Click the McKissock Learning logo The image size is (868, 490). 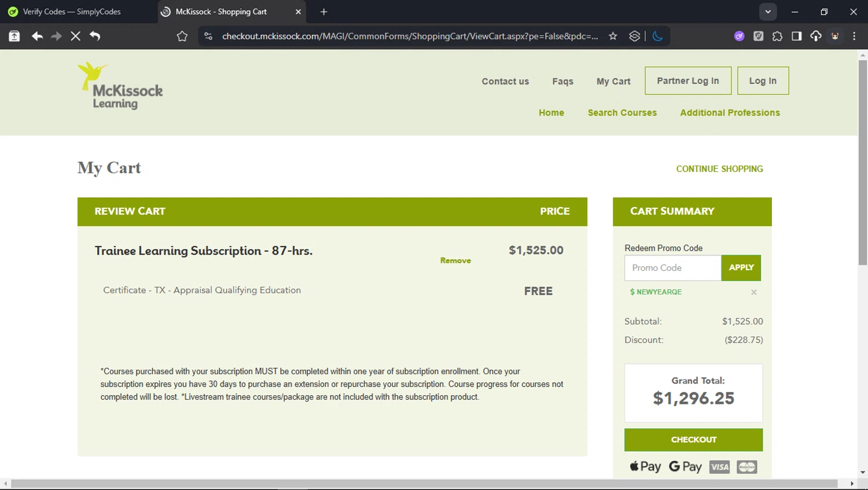pyautogui.click(x=120, y=86)
